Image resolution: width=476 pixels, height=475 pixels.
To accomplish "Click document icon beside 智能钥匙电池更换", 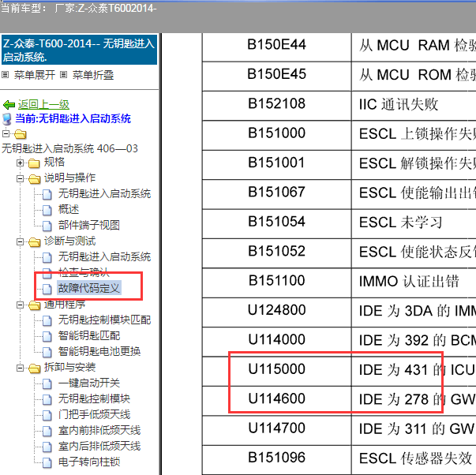I will [47, 352].
